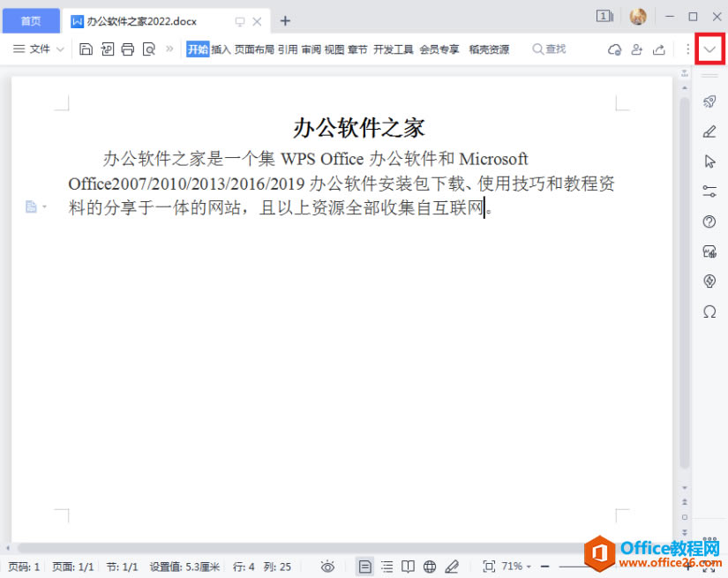Click the scroll up arrow

click(685, 87)
